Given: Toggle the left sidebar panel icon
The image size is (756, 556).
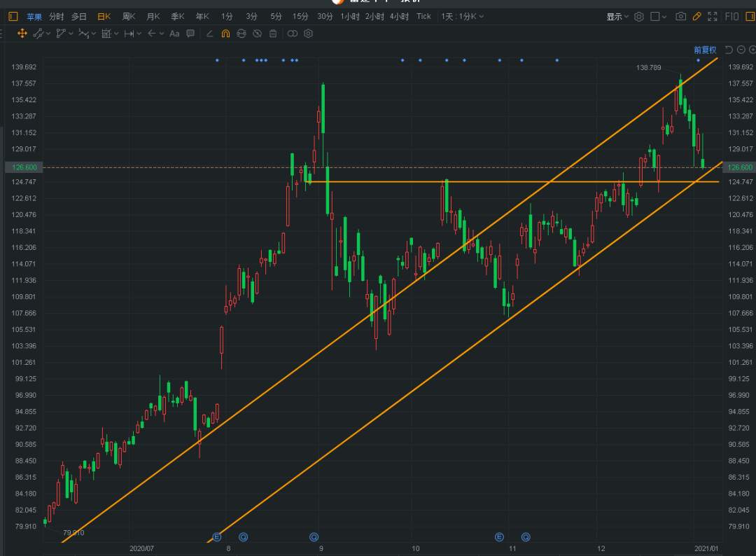Looking at the screenshot, I should pos(13,16).
